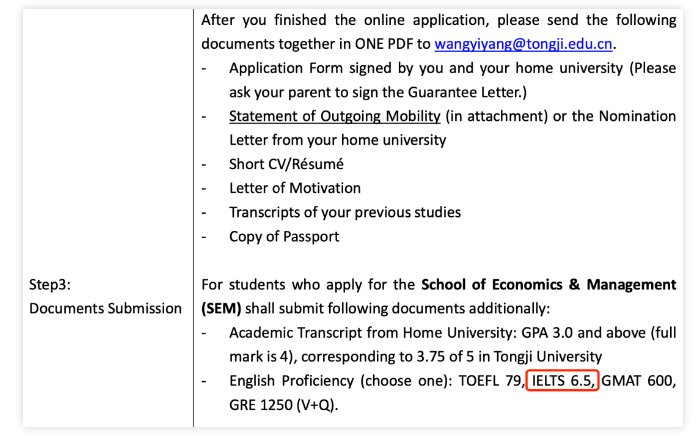The width and height of the screenshot is (696, 436).
Task: Click the Nomination Letter from your home university text
Action: [453, 128]
